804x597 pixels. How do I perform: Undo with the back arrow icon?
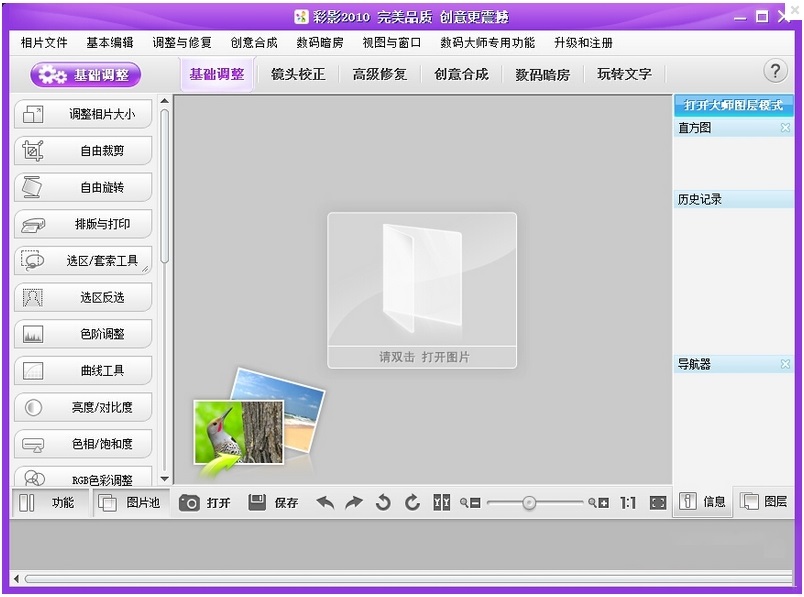pyautogui.click(x=323, y=502)
